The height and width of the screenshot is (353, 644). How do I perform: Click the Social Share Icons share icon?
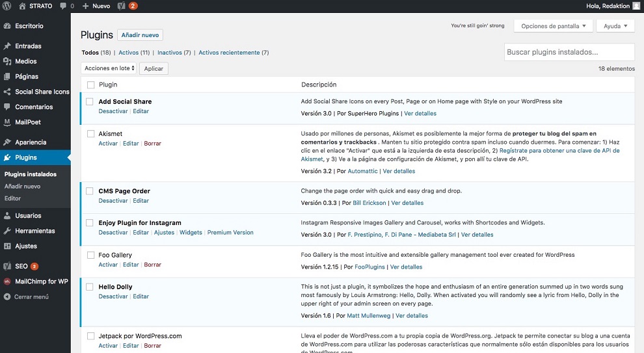7,92
